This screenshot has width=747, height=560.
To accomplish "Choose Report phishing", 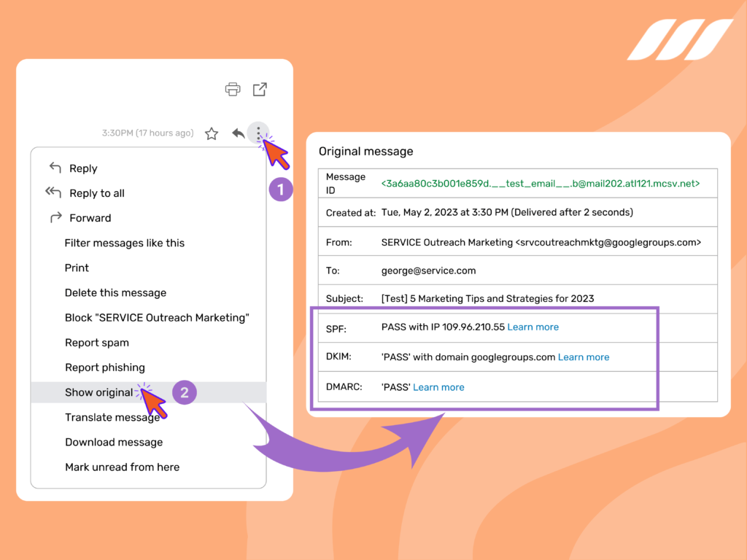I will 105,367.
